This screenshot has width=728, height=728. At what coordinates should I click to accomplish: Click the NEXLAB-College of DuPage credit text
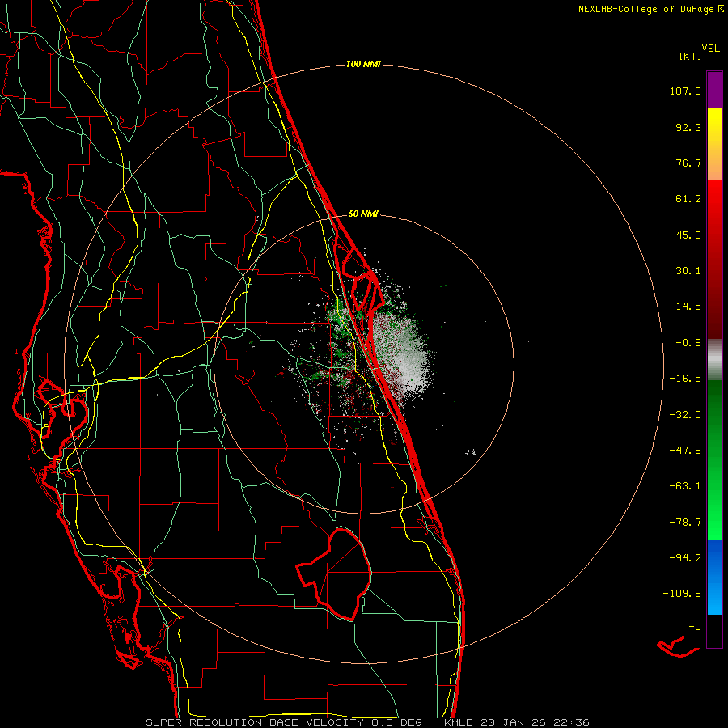click(650, 9)
